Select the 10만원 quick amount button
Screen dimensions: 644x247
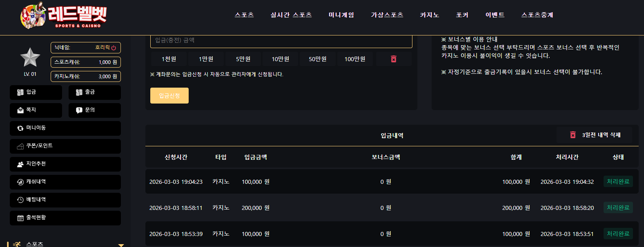(281, 59)
